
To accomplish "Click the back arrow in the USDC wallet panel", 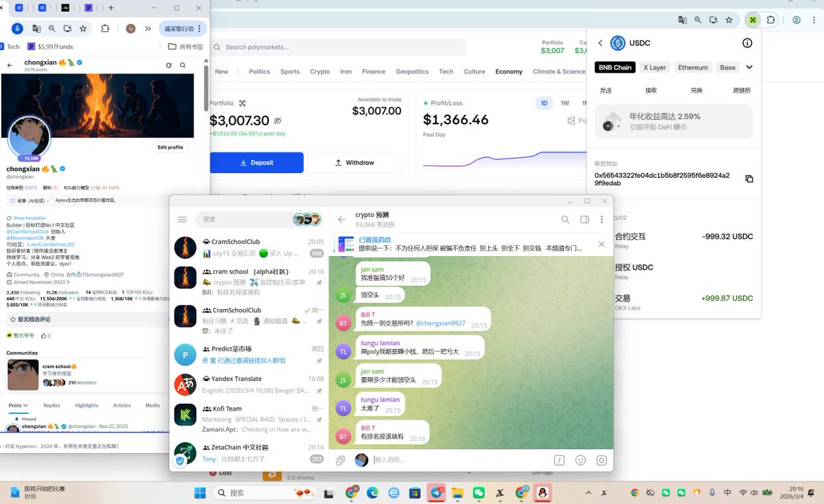I will (600, 43).
